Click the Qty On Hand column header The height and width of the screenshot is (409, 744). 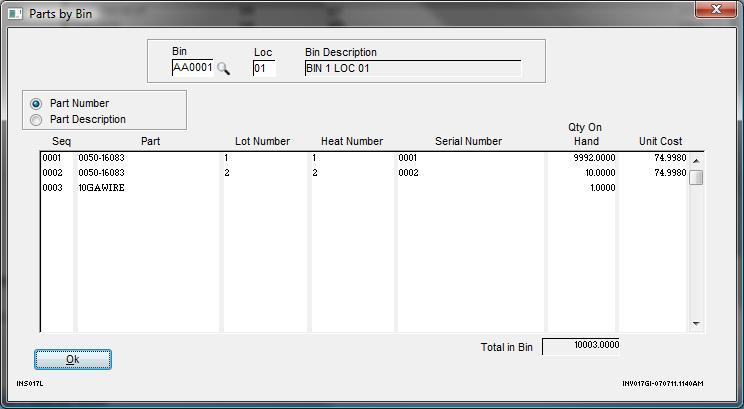point(585,134)
